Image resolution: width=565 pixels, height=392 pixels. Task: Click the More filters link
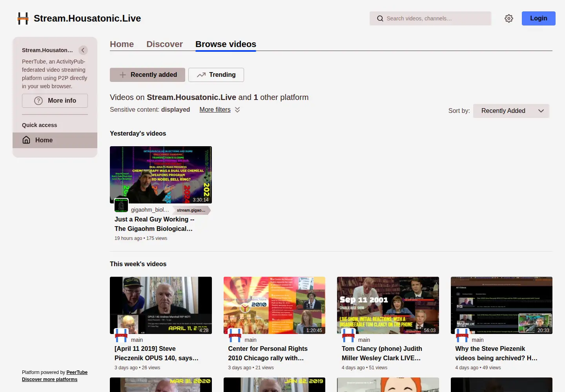(215, 110)
